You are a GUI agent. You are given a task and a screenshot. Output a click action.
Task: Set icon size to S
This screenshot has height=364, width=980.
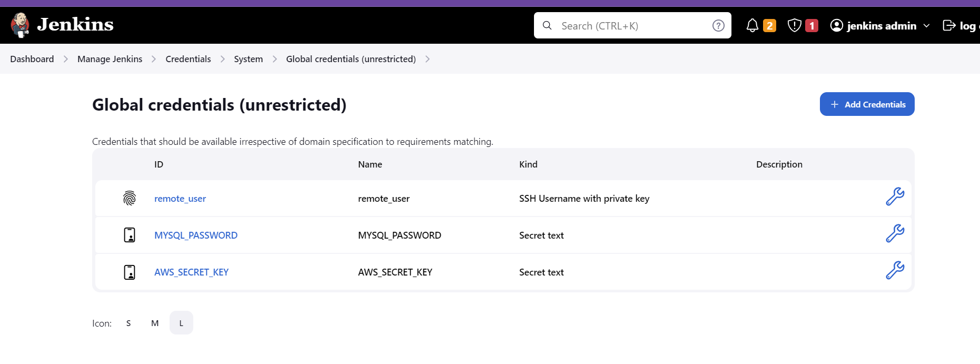(128, 323)
